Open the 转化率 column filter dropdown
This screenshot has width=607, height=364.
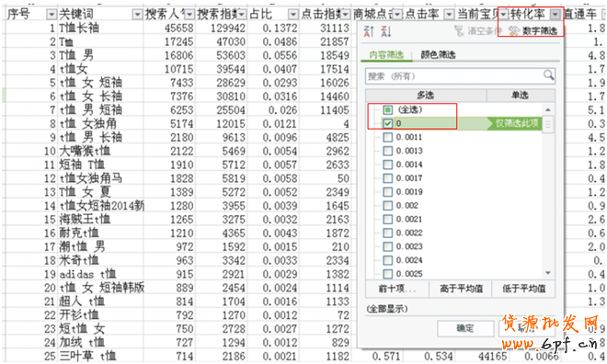click(555, 15)
